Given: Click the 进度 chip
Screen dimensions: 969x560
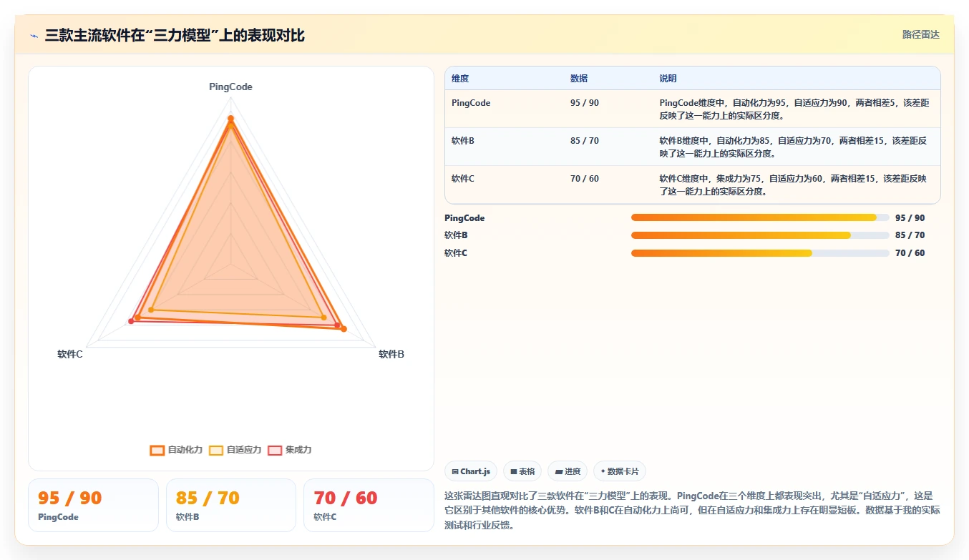Looking at the screenshot, I should [x=568, y=471].
